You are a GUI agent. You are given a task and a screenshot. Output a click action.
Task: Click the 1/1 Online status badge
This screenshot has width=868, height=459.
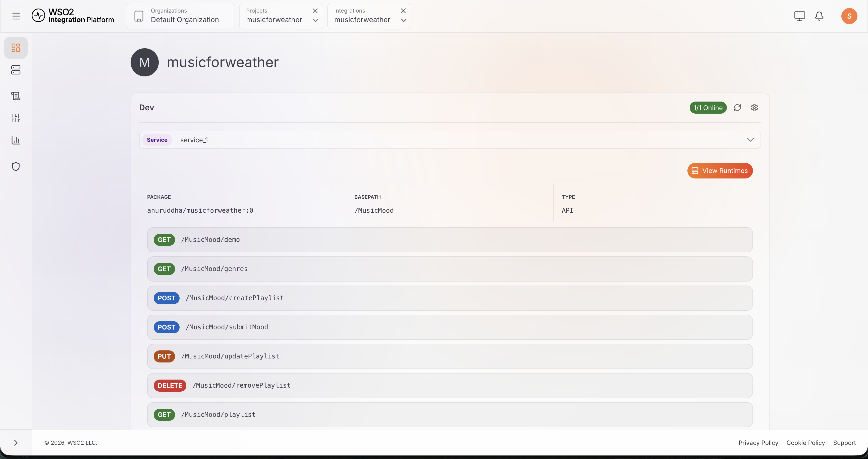[708, 108]
